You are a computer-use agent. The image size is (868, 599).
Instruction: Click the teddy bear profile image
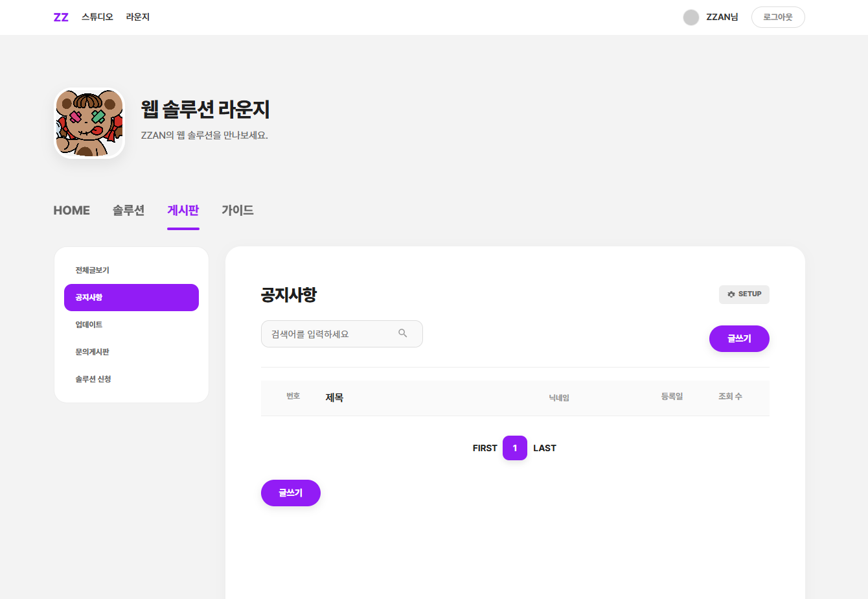(89, 123)
